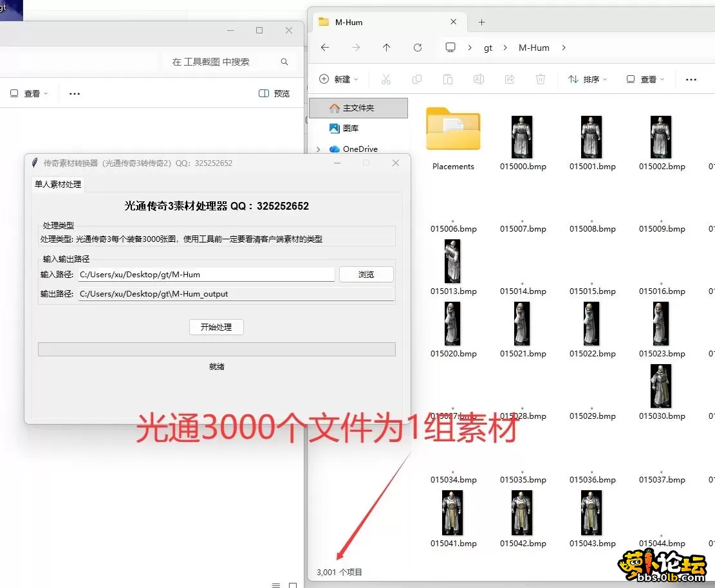Open 主文件夹 in the sidebar
The image size is (715, 588).
pos(358,107)
